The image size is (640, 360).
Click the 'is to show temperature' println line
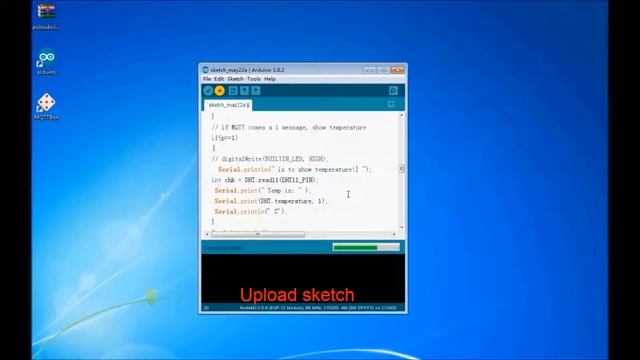point(294,169)
